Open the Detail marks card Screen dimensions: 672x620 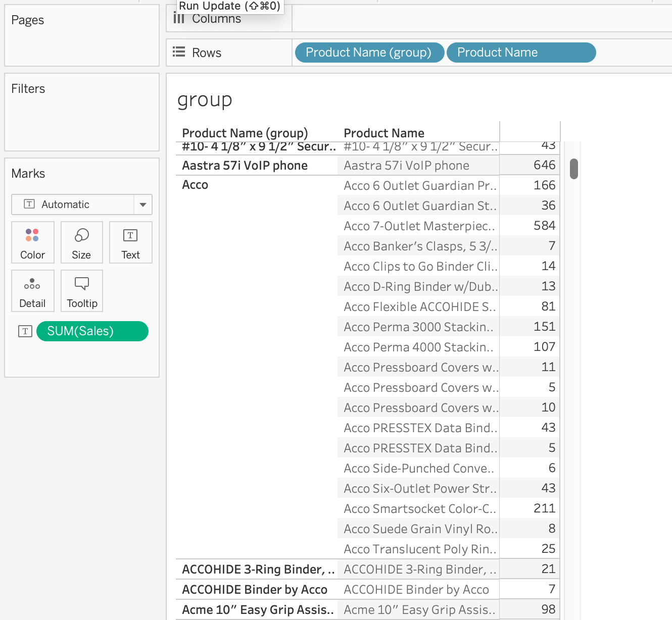[33, 291]
